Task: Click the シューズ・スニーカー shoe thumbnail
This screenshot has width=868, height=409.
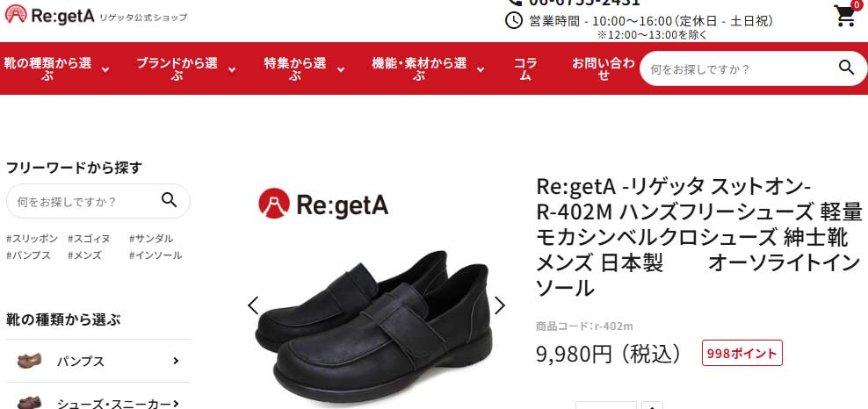Action: tap(29, 403)
